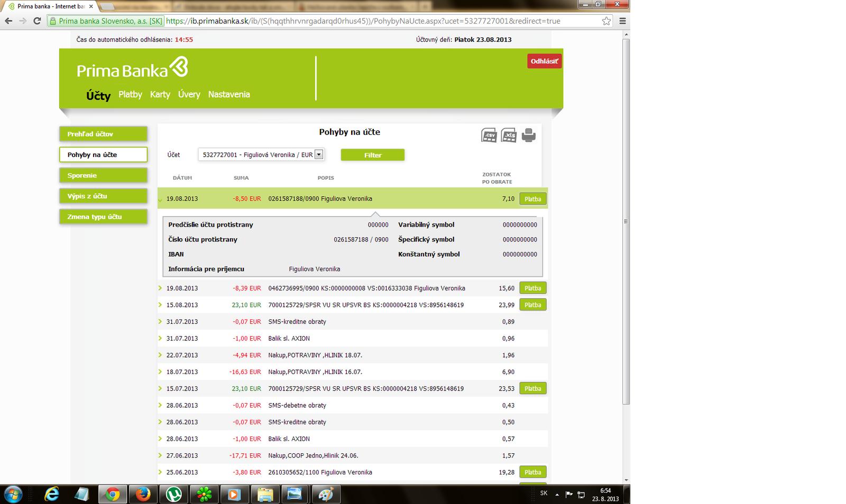Open the account selection dropdown

318,155
